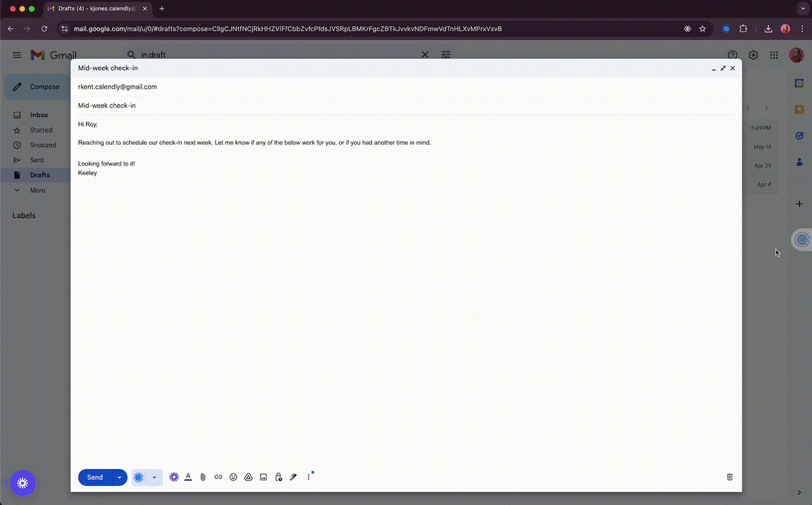Open the Calendly button dropdown
The image size is (812, 505).
tap(154, 477)
